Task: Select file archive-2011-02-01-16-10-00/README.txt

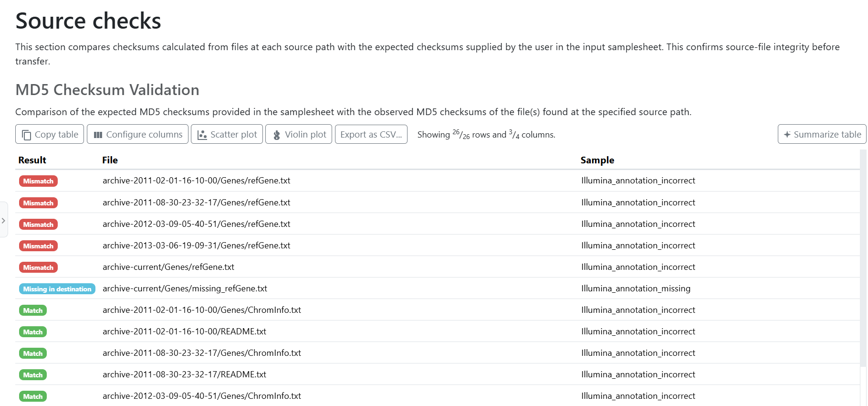Action: tap(184, 331)
